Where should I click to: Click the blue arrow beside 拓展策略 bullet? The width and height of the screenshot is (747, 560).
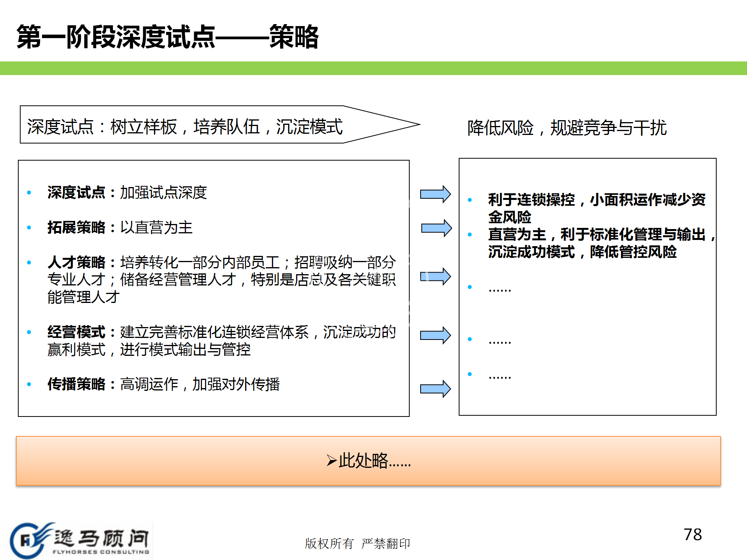coord(436,228)
